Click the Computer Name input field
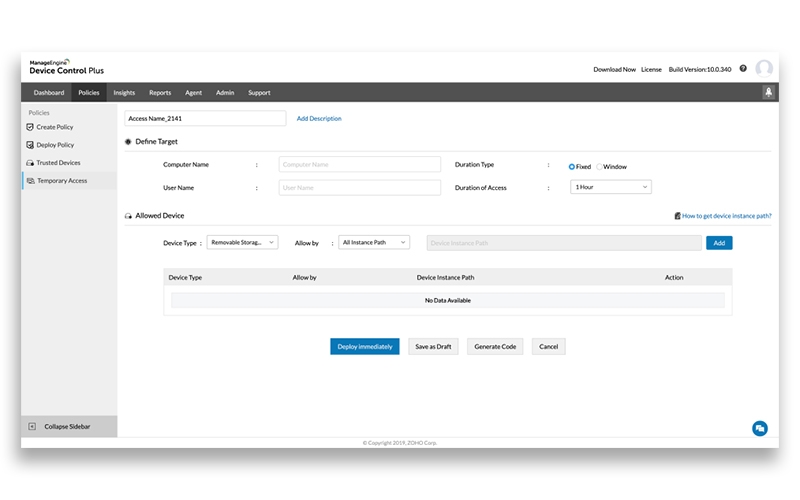This screenshot has height=500, width=800. (x=359, y=165)
